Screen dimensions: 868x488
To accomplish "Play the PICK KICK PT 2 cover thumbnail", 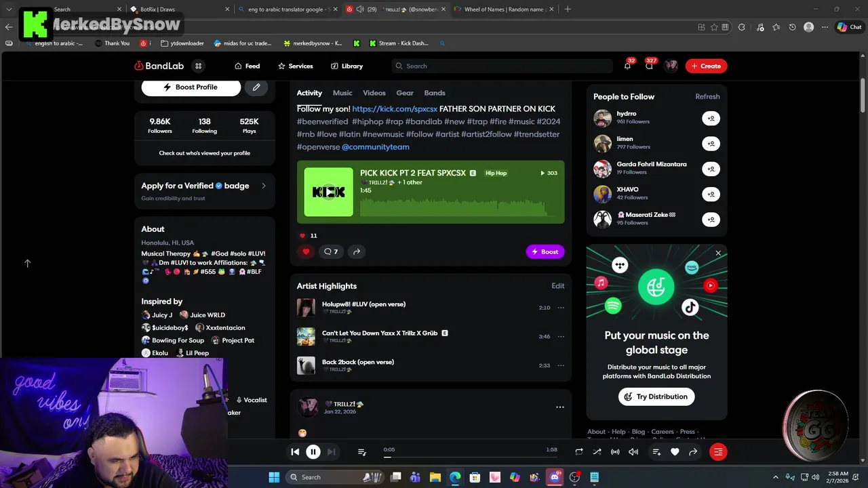I will (x=328, y=192).
